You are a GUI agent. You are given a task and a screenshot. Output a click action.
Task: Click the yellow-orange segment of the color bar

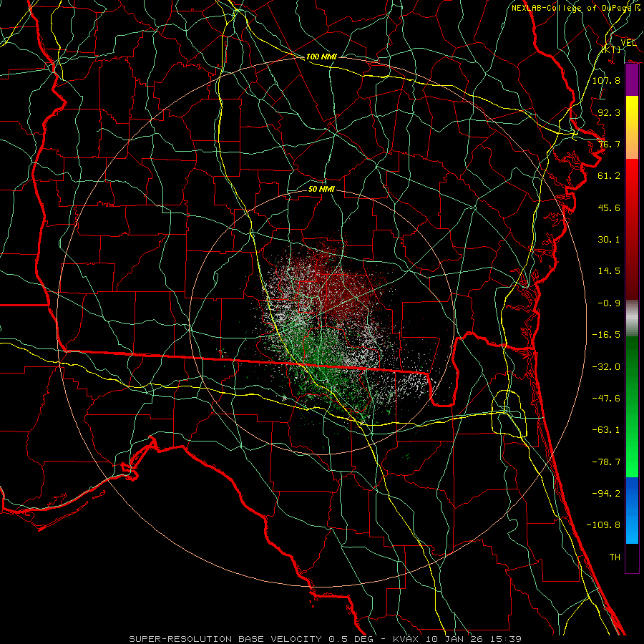632,127
